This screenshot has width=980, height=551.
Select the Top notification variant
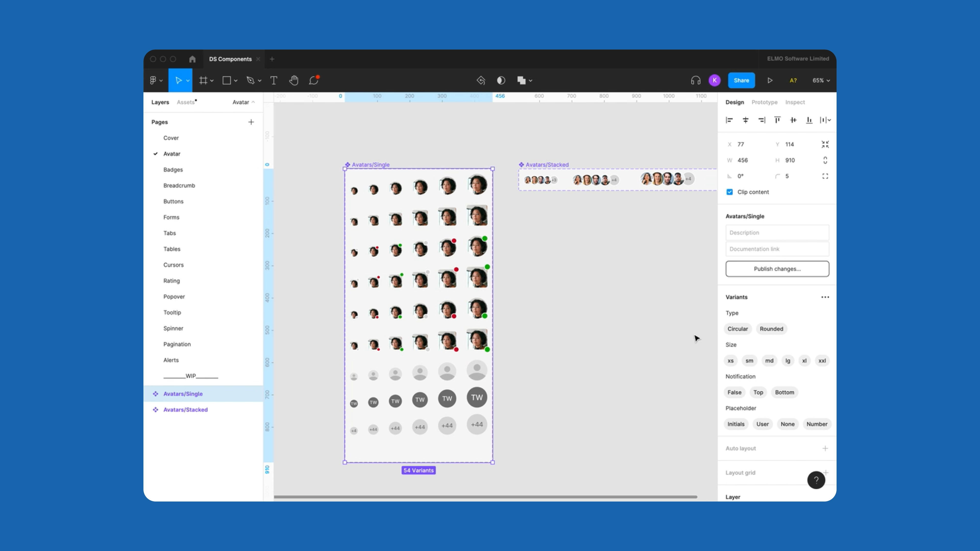click(x=758, y=392)
